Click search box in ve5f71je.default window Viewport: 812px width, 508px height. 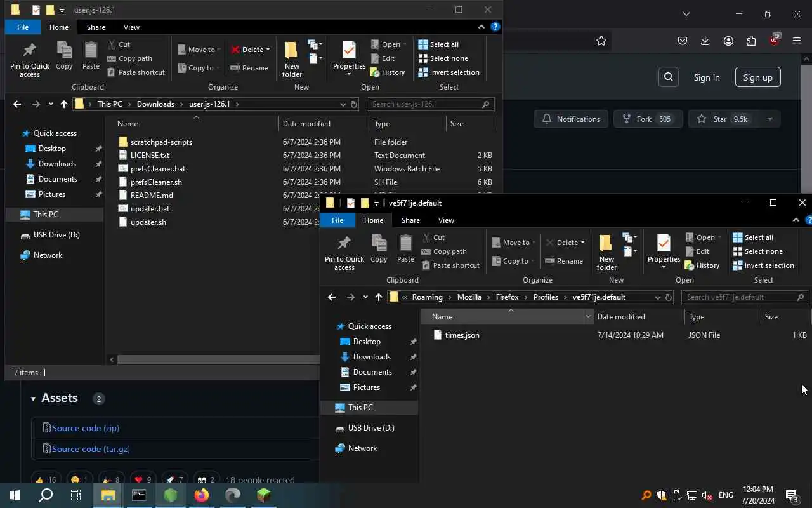(x=745, y=297)
